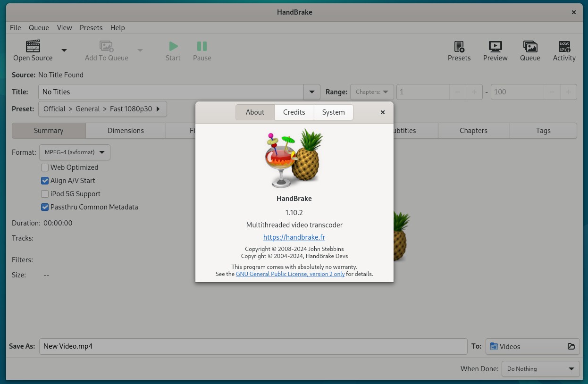Click the version text 1.10.2
Image resolution: width=588 pixels, height=384 pixels.
294,213
